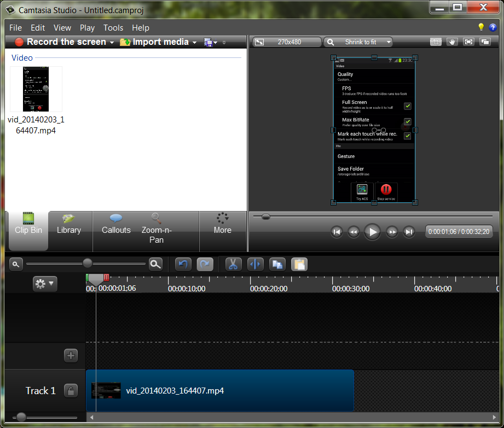
Task: Cut selection with scissors icon
Action: coord(233,264)
